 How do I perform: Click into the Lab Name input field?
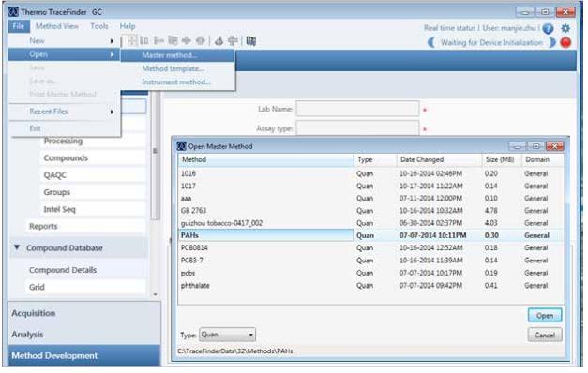(x=357, y=109)
